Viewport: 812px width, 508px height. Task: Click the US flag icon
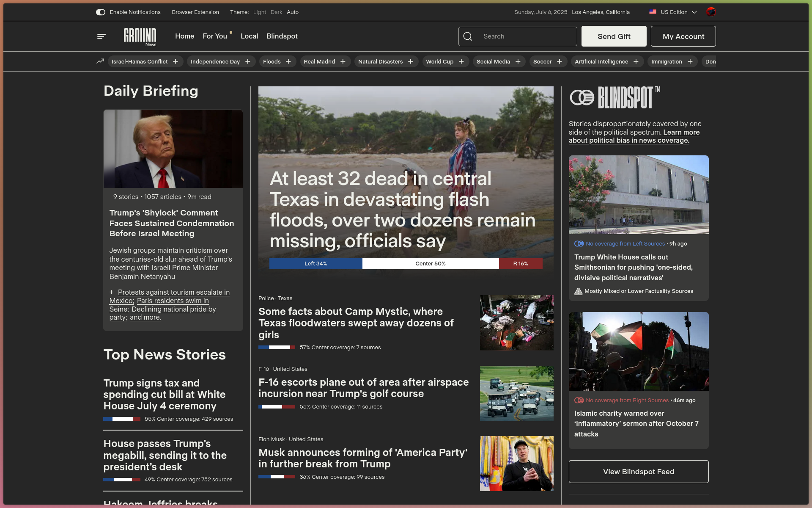[x=653, y=12]
